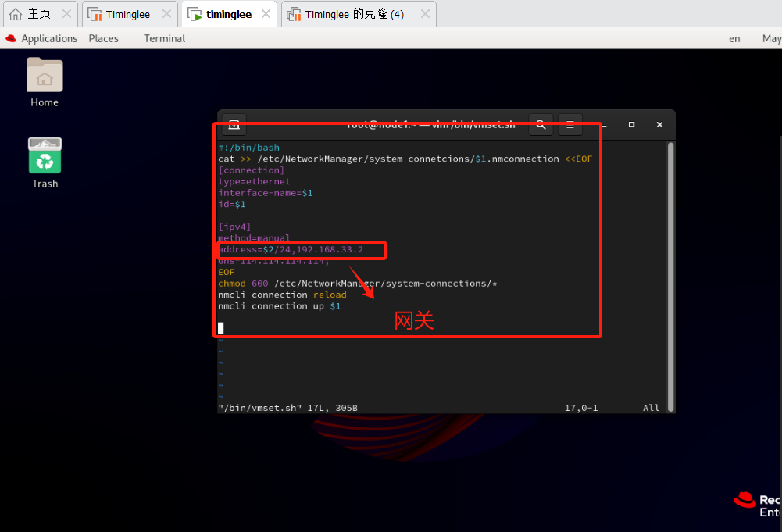The height and width of the screenshot is (532, 782).
Task: Close the capitalized Timinglee tab
Action: click(x=166, y=14)
